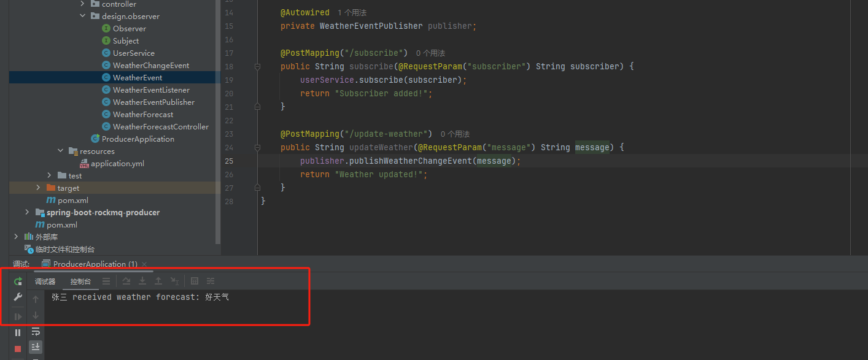Open the WeatherEventPublisher class

pyautogui.click(x=153, y=102)
